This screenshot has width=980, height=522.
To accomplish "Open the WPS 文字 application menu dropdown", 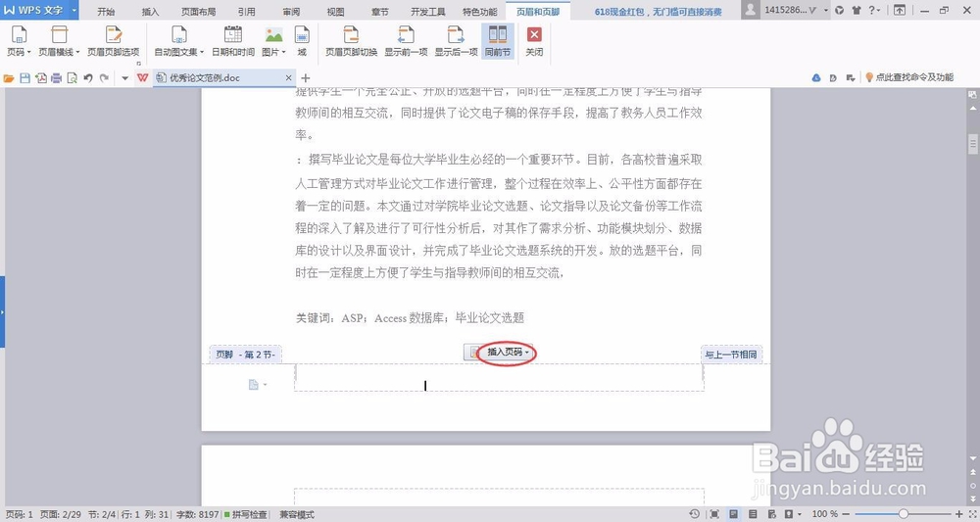I will point(73,10).
